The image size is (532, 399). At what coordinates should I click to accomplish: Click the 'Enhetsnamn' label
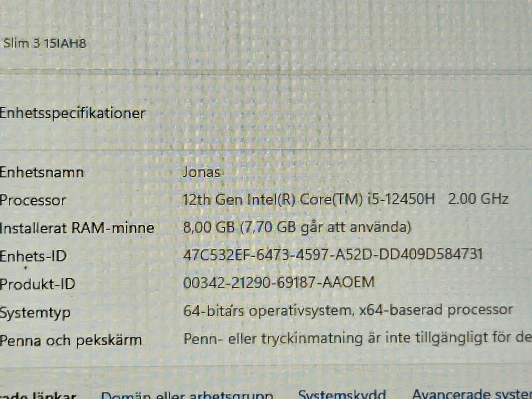point(42,172)
